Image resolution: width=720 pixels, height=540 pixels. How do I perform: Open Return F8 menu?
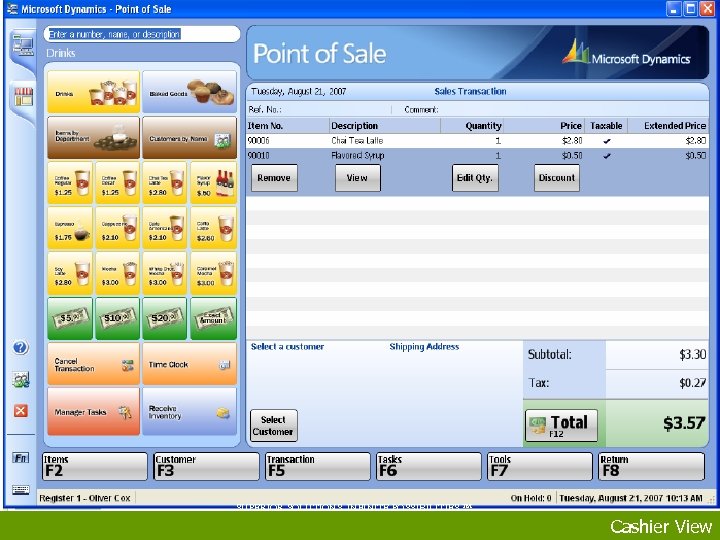click(x=651, y=467)
